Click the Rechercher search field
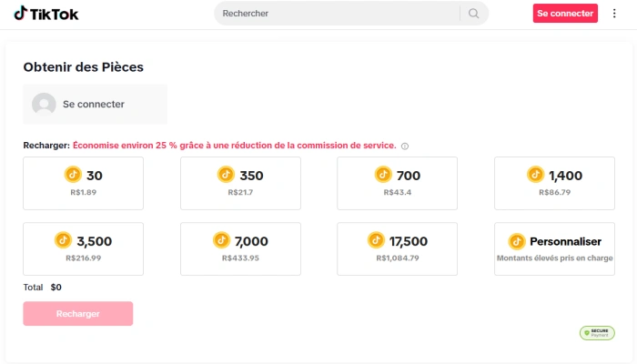The image size is (637, 364). (337, 14)
